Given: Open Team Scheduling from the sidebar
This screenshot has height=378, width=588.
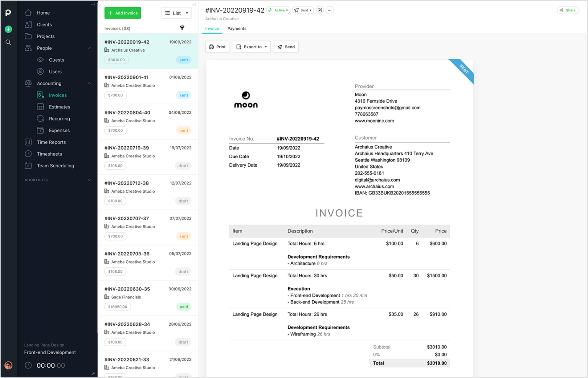Looking at the screenshot, I should [55, 165].
